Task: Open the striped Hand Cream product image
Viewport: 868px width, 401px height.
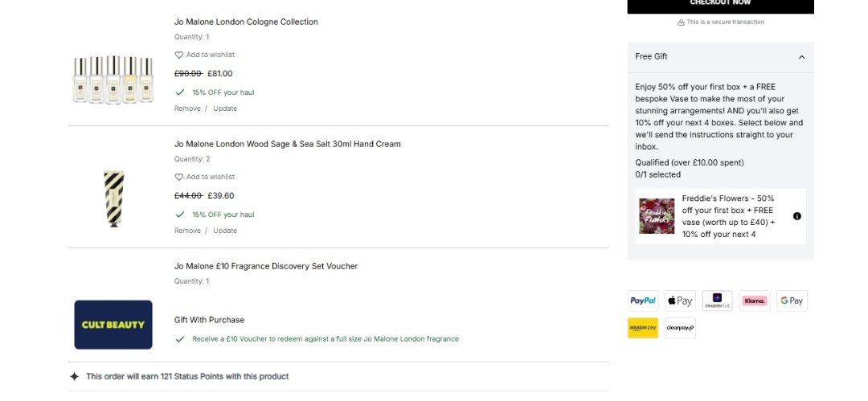Action: [113, 198]
